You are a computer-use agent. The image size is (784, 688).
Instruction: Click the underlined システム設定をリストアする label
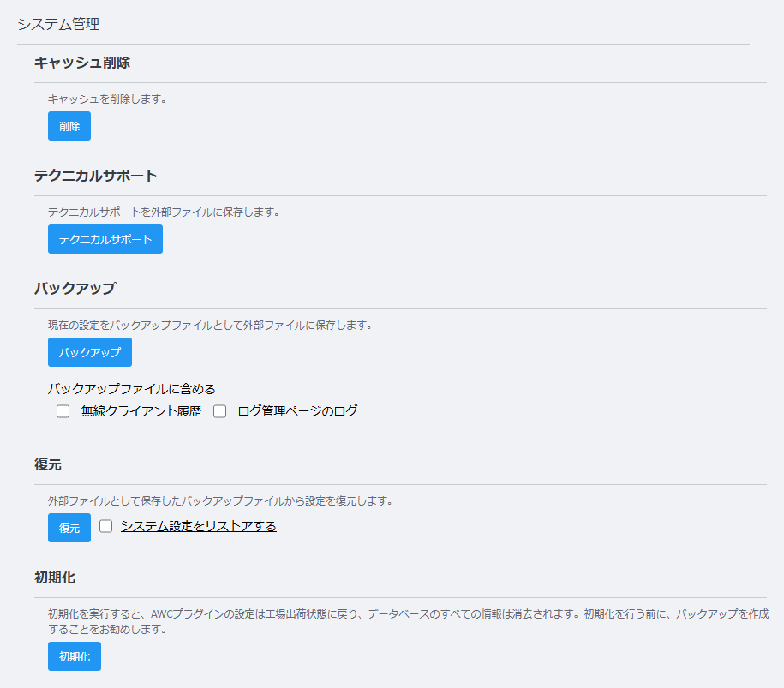click(x=199, y=526)
